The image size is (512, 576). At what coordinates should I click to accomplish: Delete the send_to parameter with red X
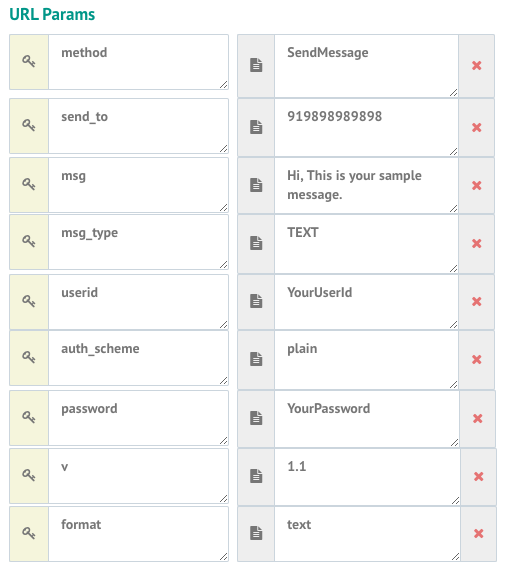(x=476, y=127)
